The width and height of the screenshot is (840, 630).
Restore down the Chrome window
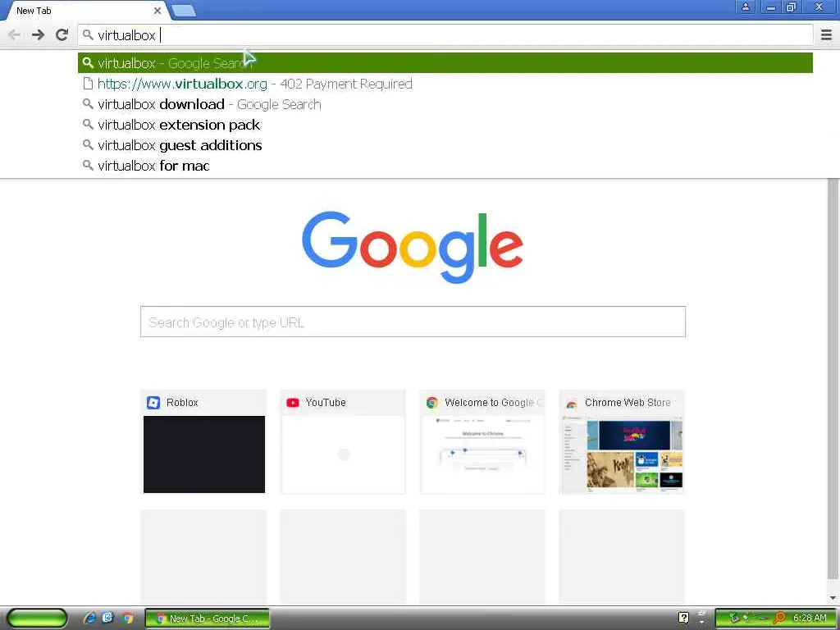(792, 7)
